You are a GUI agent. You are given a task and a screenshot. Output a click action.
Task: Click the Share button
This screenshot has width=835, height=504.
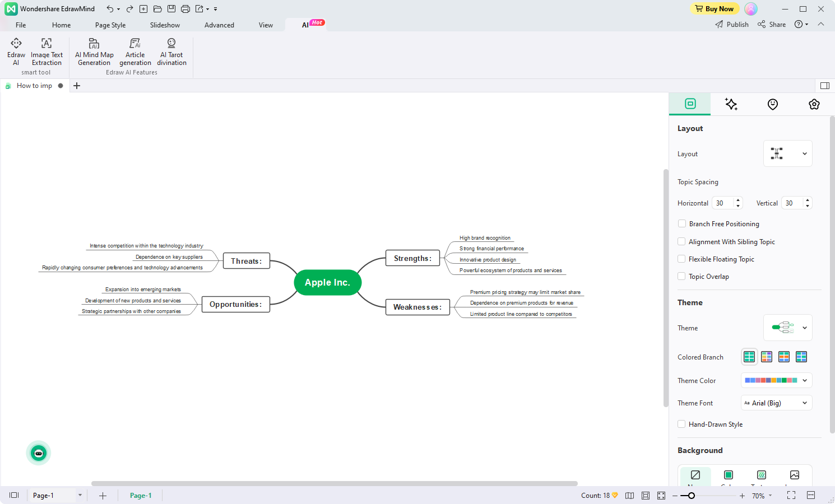click(772, 24)
